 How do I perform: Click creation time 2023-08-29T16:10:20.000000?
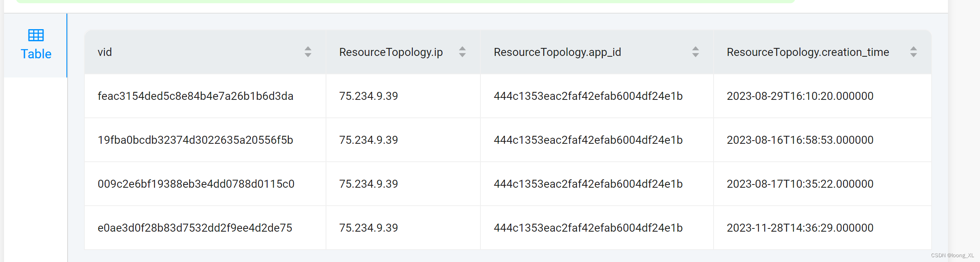point(800,96)
